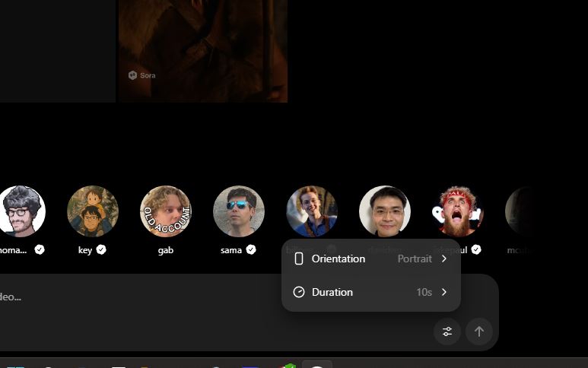Expand Duration options via its chevron
Screen dimensions: 588x368
click(444, 292)
